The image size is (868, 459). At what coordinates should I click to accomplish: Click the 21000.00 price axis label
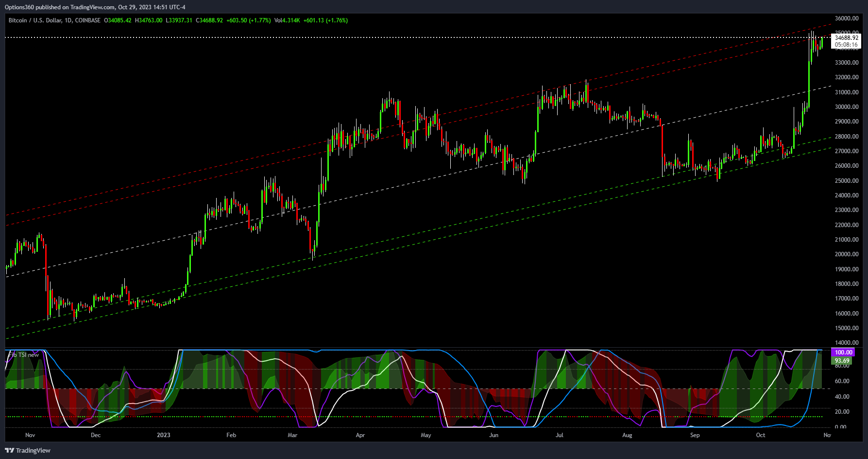pyautogui.click(x=847, y=240)
